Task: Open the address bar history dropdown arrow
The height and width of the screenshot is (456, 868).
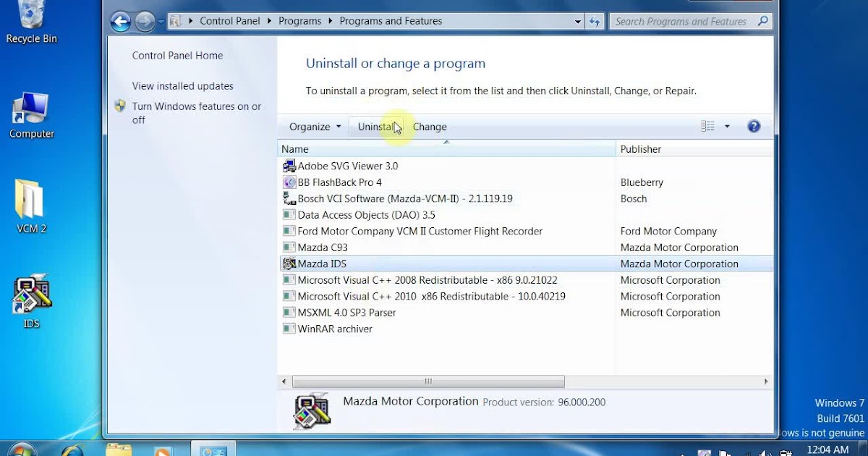Action: [x=578, y=22]
